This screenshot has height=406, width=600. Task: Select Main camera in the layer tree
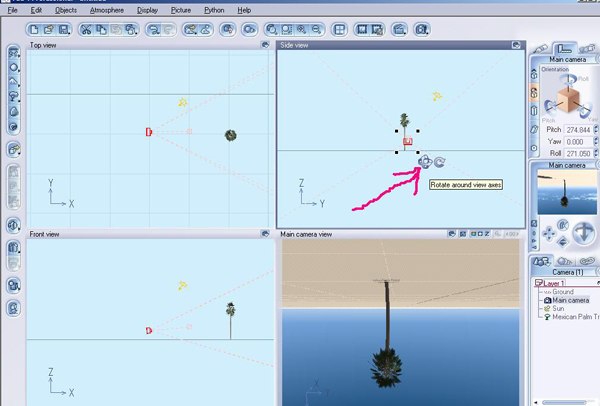571,300
